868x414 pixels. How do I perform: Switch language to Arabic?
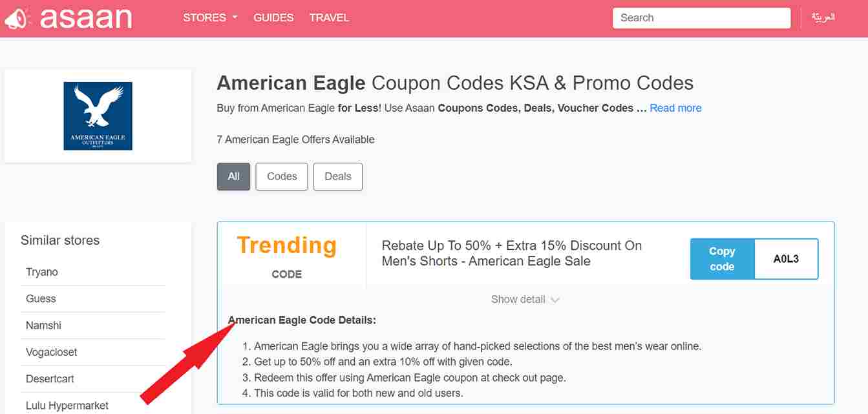[x=823, y=17]
